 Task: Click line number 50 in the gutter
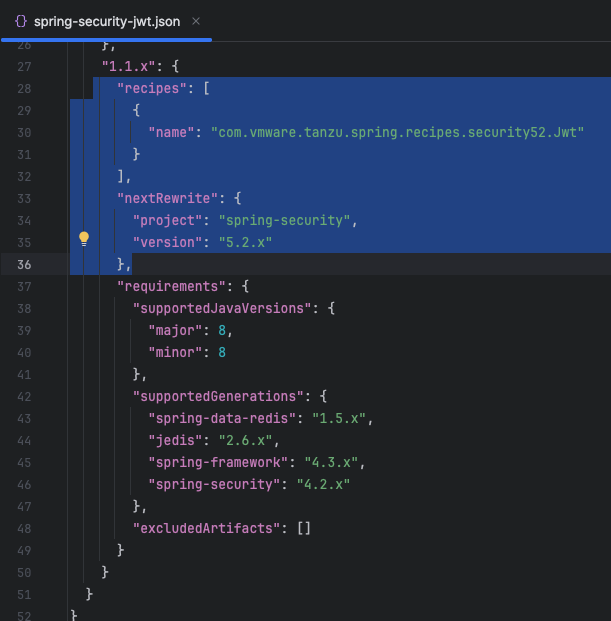(24, 572)
